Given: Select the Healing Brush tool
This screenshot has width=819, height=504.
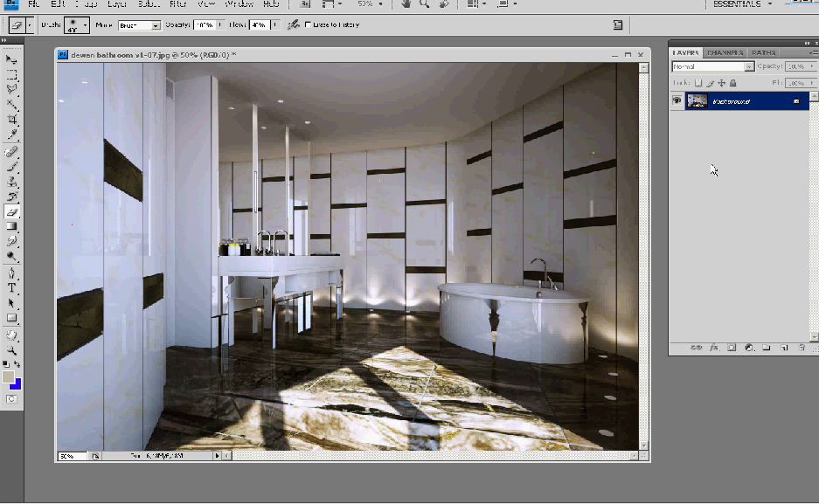Looking at the screenshot, I should pyautogui.click(x=11, y=152).
